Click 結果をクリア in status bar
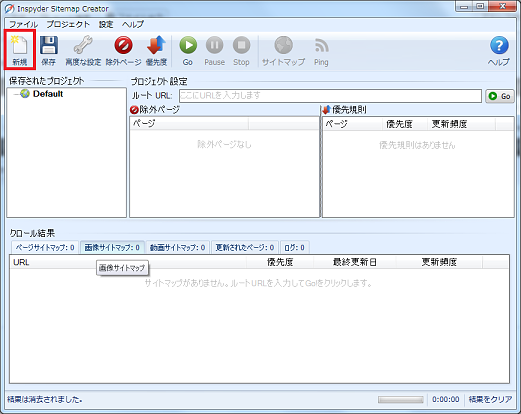Image resolution: width=521 pixels, height=414 pixels. click(490, 399)
